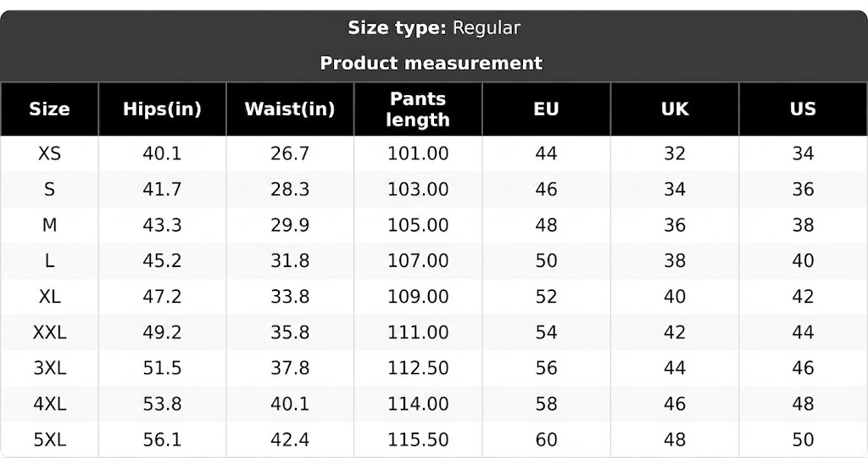This screenshot has height=458, width=868.
Task: Select the XS size row label
Action: pos(49,154)
